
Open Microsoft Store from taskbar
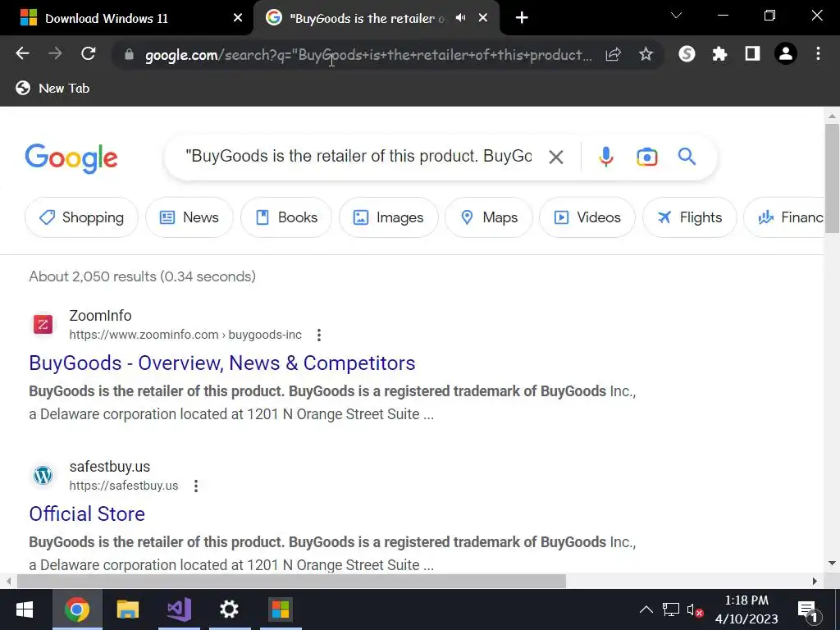point(281,609)
